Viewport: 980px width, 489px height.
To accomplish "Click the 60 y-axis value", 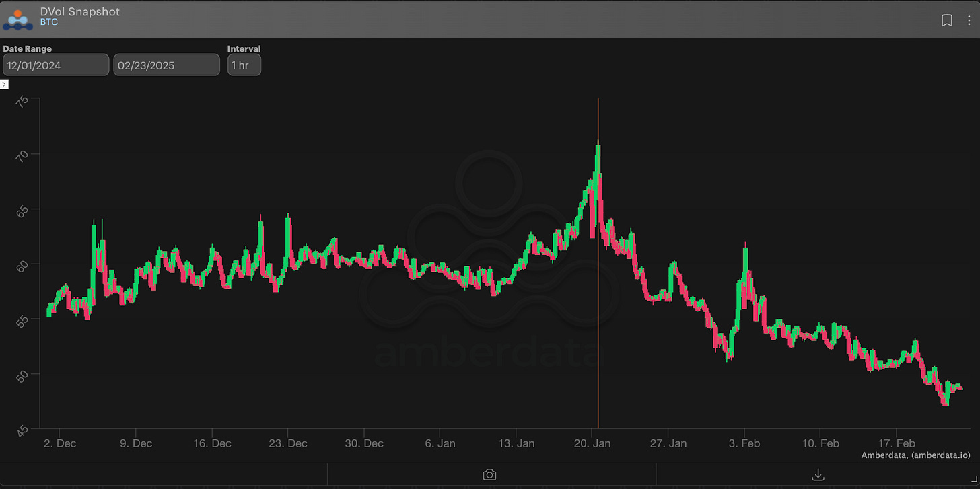I will (x=22, y=266).
